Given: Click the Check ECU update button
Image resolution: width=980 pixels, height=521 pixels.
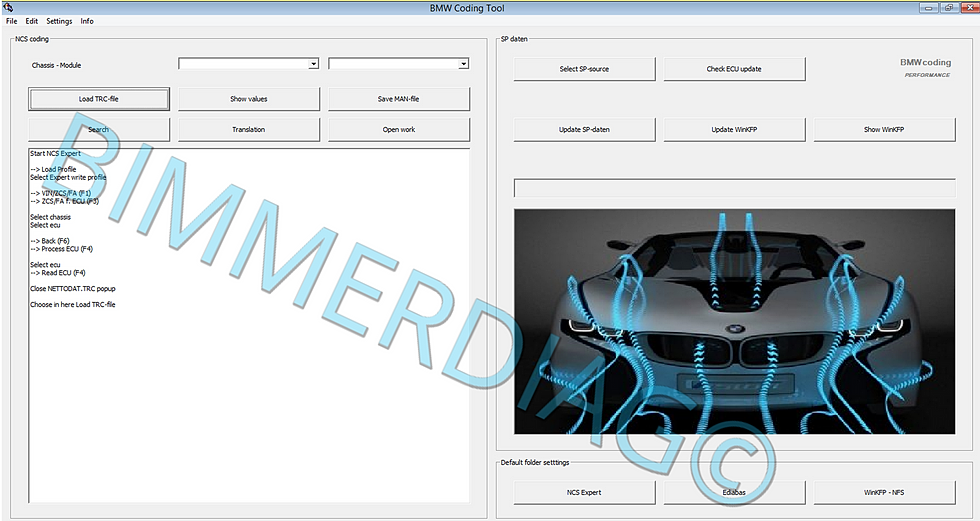Looking at the screenshot, I should tap(734, 69).
